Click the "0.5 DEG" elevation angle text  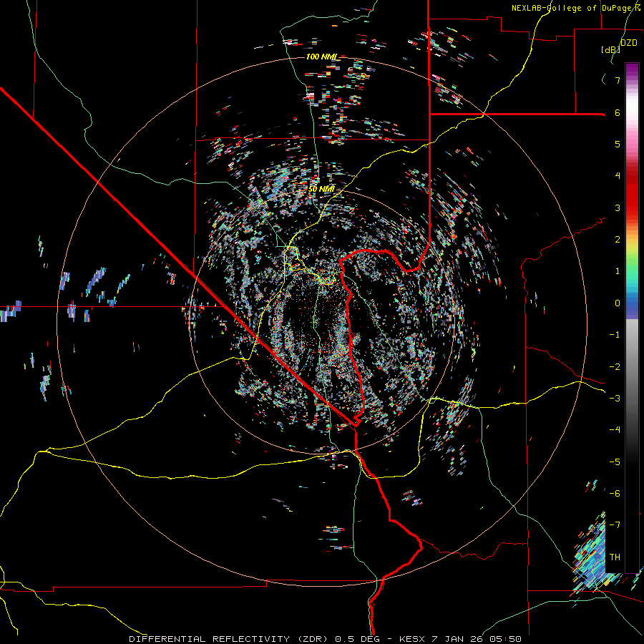(358, 639)
